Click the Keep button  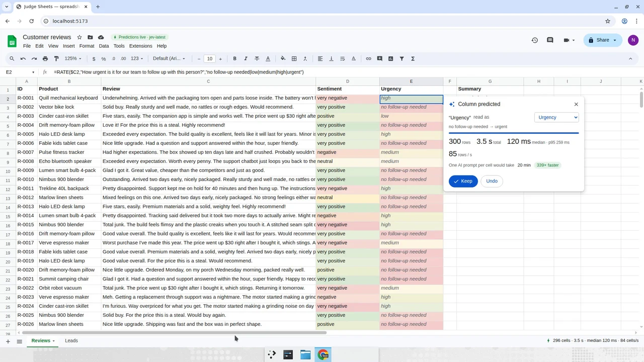coord(463,181)
